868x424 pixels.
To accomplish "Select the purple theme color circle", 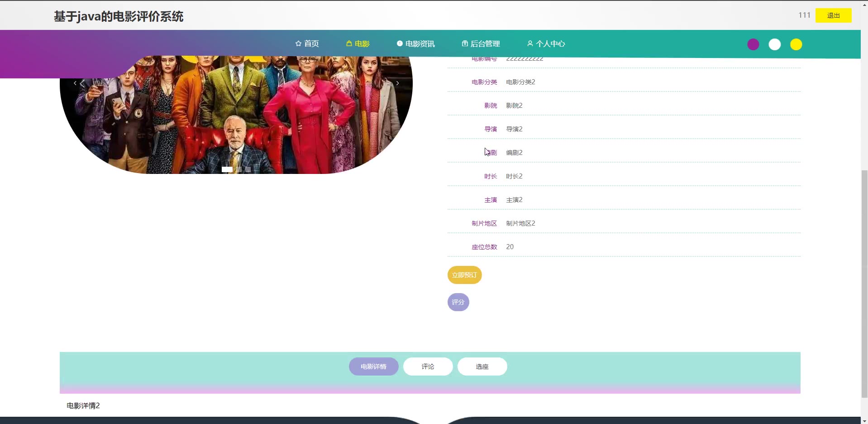I will pos(753,44).
